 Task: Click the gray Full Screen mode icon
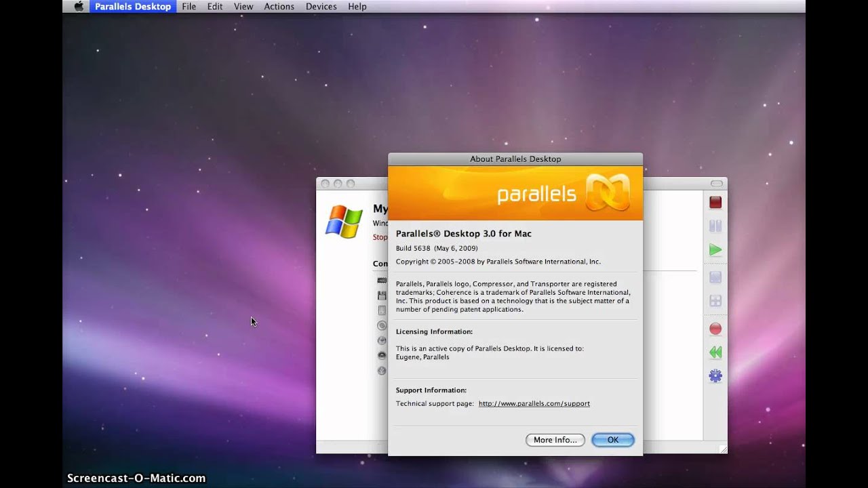[715, 277]
